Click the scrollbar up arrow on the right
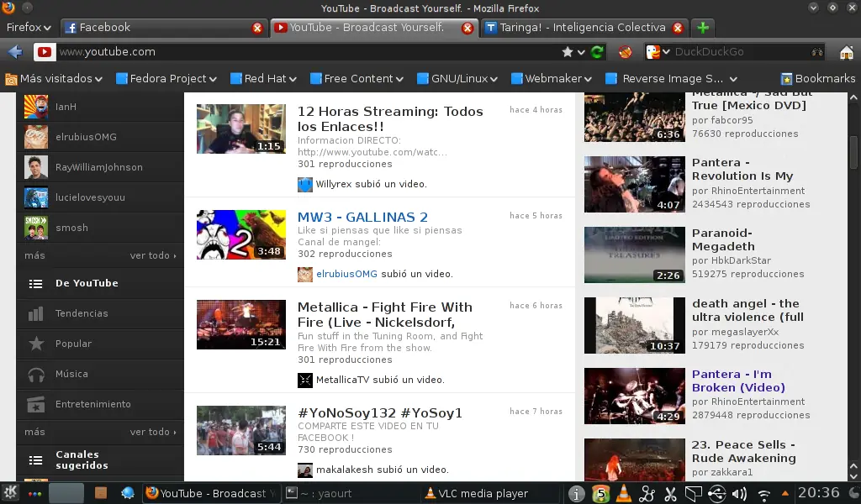Viewport: 861px width, 504px height. (854, 96)
